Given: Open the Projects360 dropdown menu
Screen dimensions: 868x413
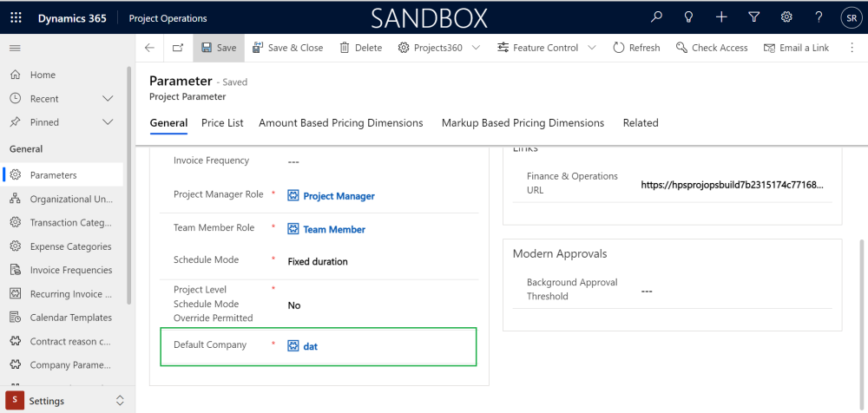Looking at the screenshot, I should tap(476, 48).
